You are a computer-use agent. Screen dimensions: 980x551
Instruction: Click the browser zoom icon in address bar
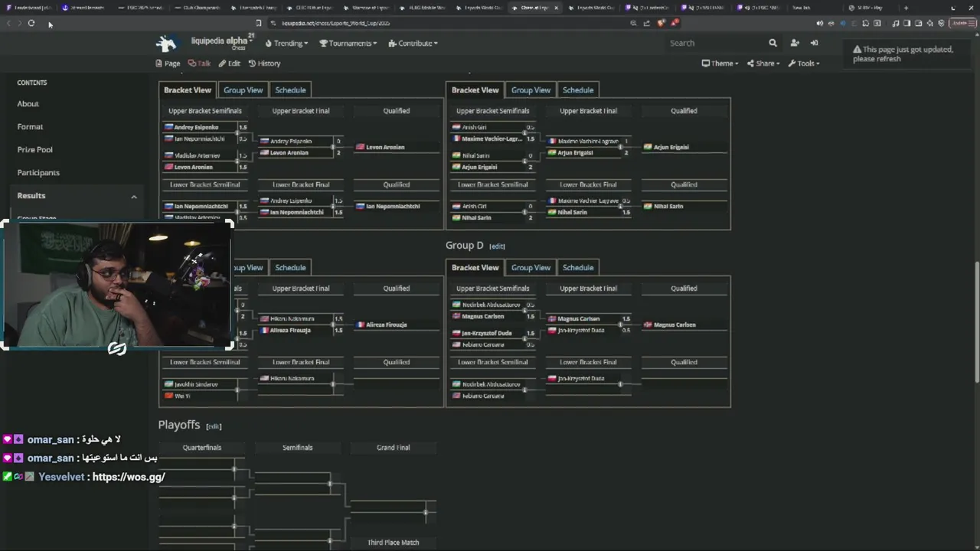pyautogui.click(x=633, y=23)
